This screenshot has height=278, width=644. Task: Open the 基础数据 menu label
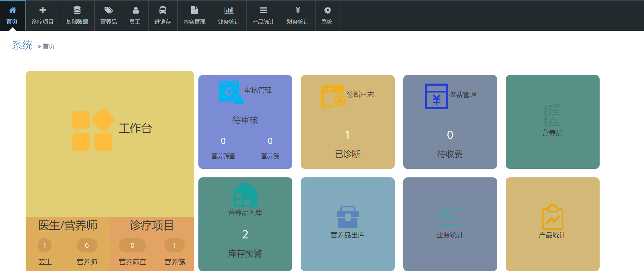pyautogui.click(x=77, y=21)
